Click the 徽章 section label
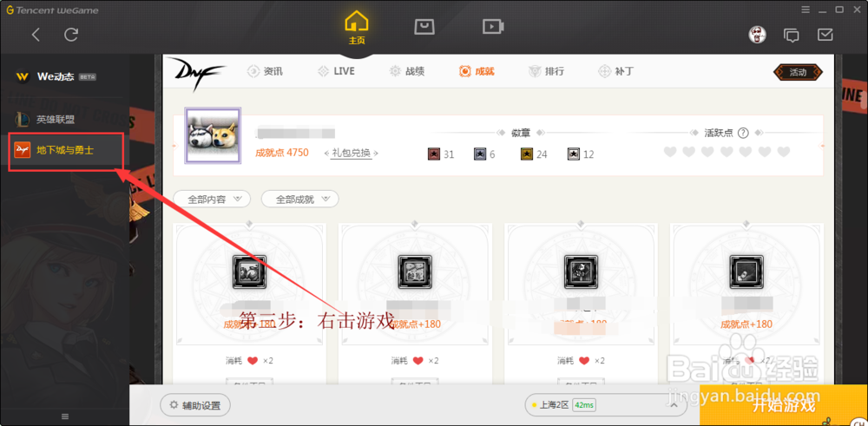This screenshot has width=868, height=426. [520, 133]
